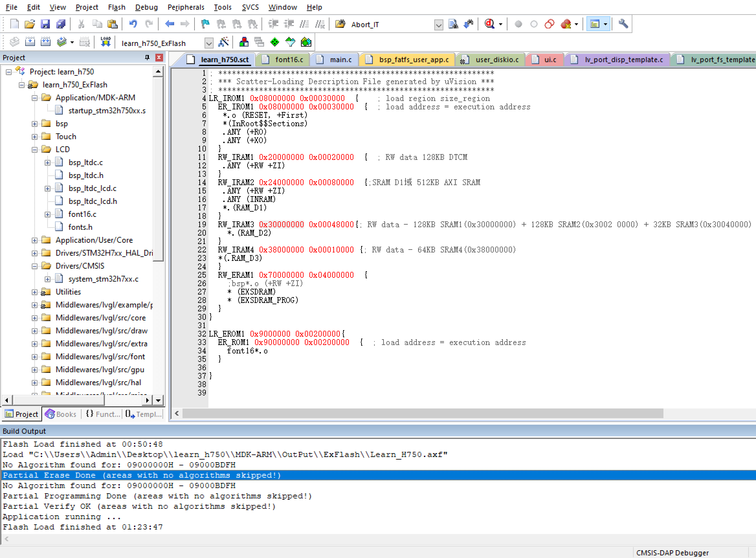Screen dimensions: 756x558
Task: Click the Save All icon
Action: click(x=61, y=24)
